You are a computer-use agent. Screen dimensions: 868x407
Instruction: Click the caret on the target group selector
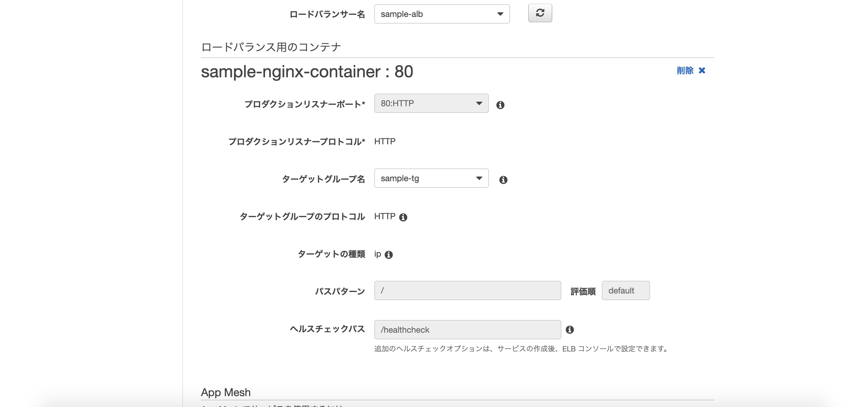(x=479, y=178)
